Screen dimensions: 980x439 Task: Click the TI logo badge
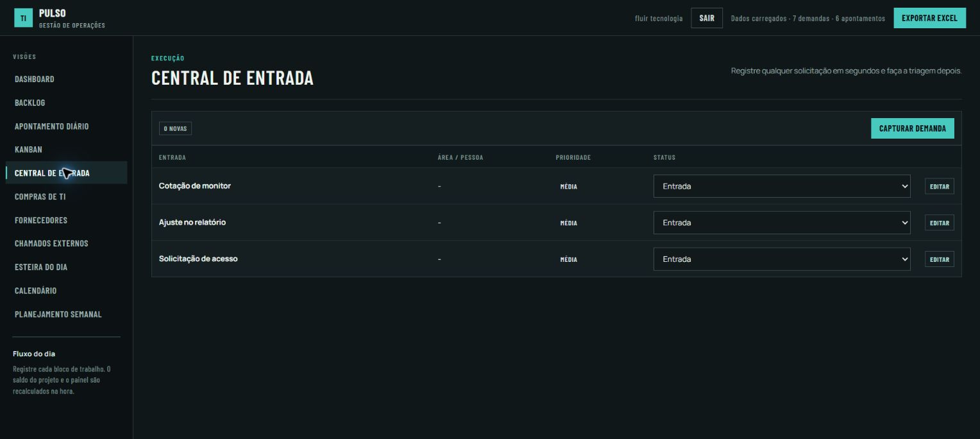(x=23, y=18)
